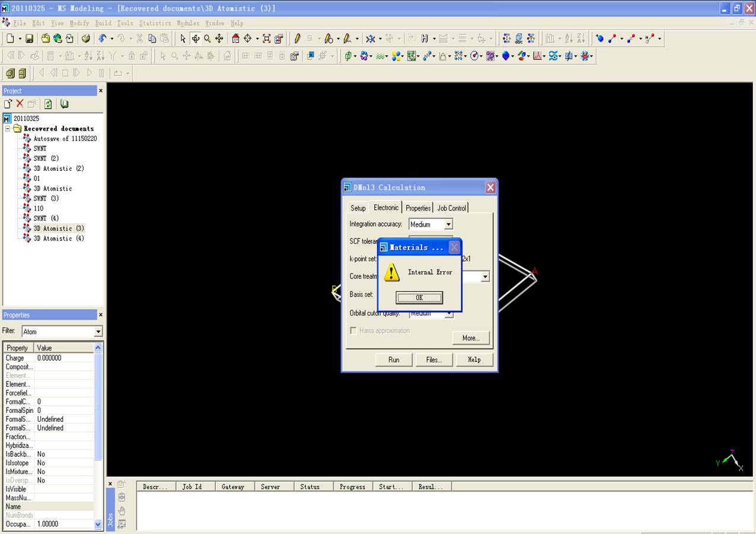This screenshot has width=756, height=534.
Task: Click the Properties list scroll-down arrow
Action: coord(98,524)
